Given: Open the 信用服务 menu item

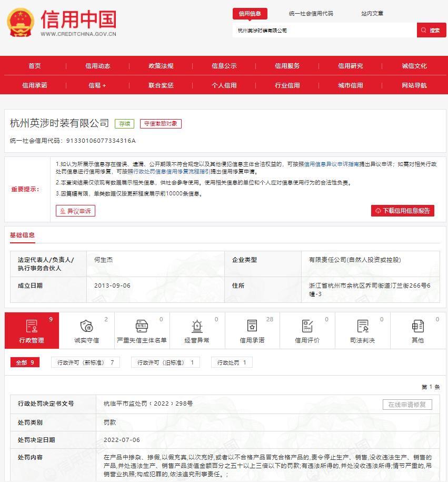Looking at the screenshot, I should click(x=287, y=66).
